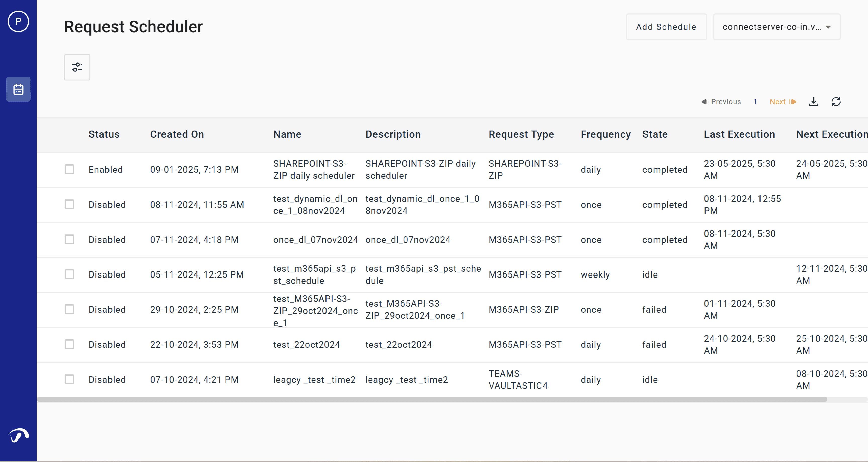Click the horizontal table scrollbar
The width and height of the screenshot is (868, 462).
point(431,399)
